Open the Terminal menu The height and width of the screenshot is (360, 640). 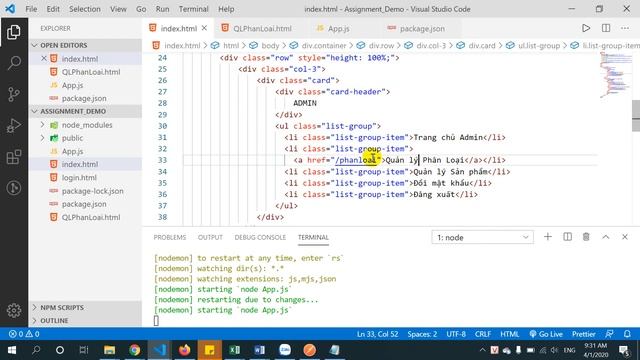pos(193,9)
